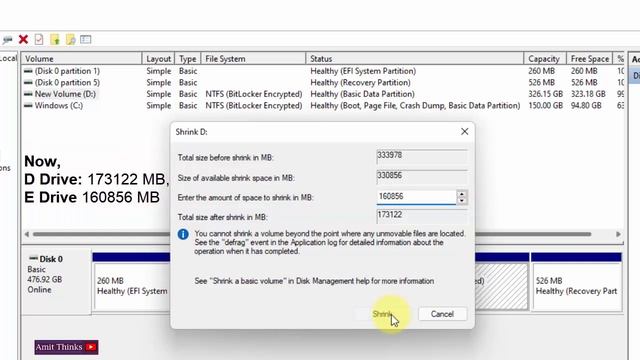Click the amount of space to shrink field
Image resolution: width=640 pixels, height=360 pixels.
point(416,197)
